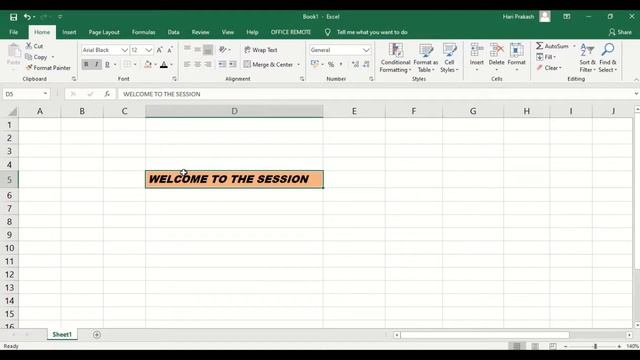Open the Fill options

coord(546,57)
